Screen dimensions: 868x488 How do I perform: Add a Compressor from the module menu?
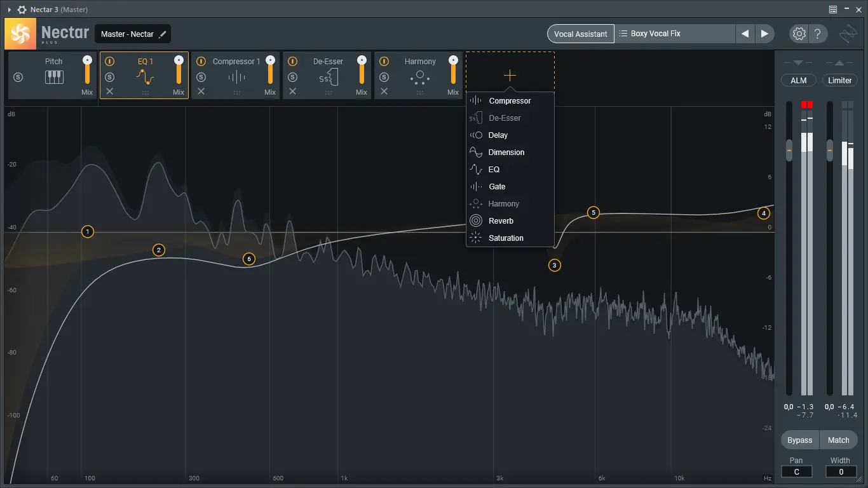point(510,101)
